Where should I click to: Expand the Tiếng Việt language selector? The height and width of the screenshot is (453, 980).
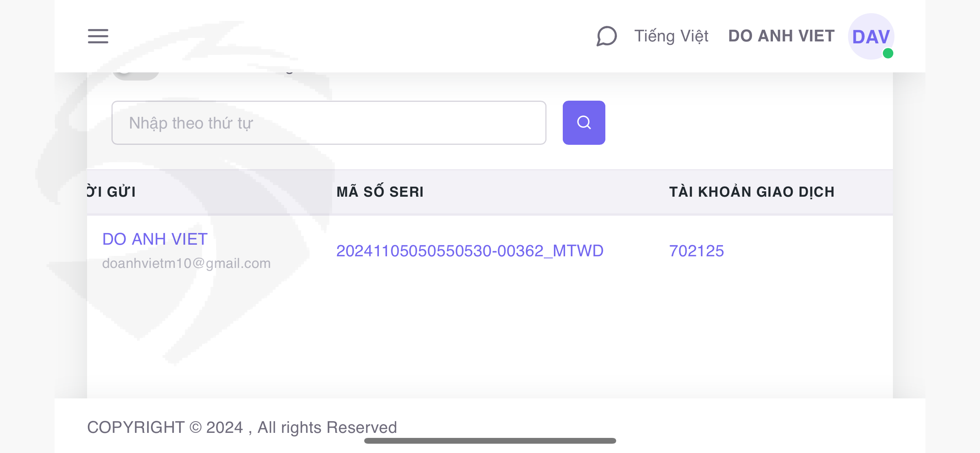point(671,36)
